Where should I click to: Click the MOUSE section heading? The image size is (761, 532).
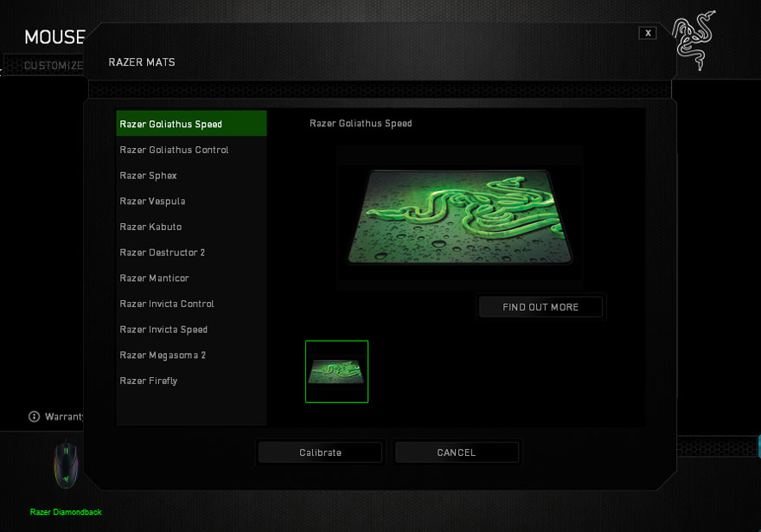pos(54,37)
